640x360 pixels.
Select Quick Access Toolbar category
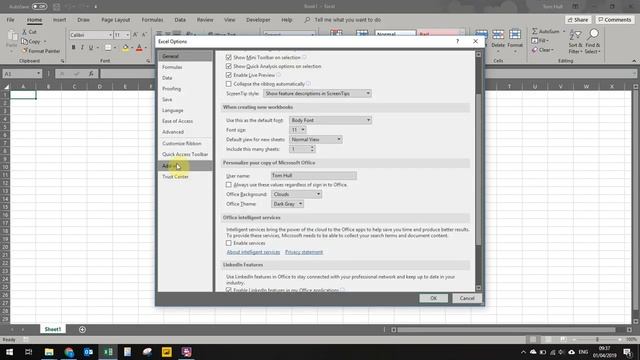[185, 154]
